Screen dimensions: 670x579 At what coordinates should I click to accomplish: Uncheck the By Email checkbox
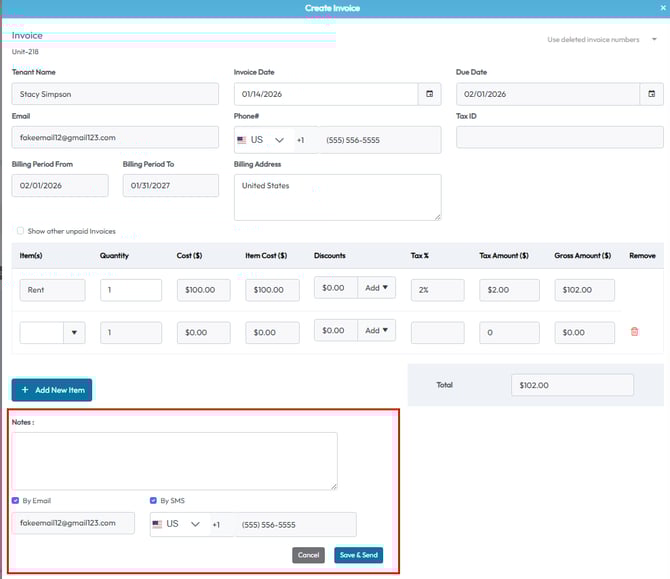click(16, 501)
